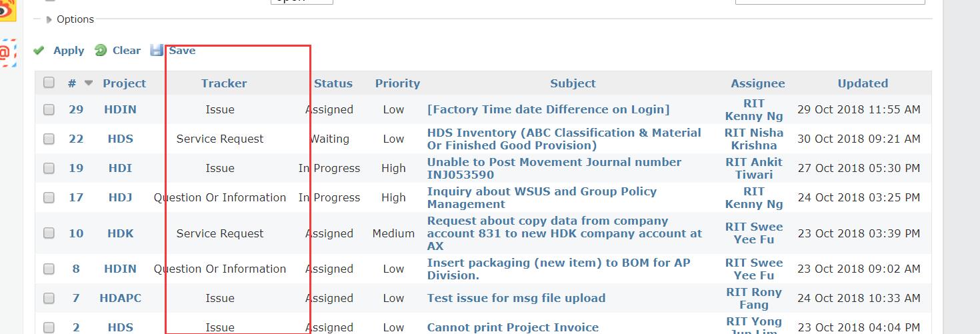Click the filter text field at top right

[x=830, y=2]
